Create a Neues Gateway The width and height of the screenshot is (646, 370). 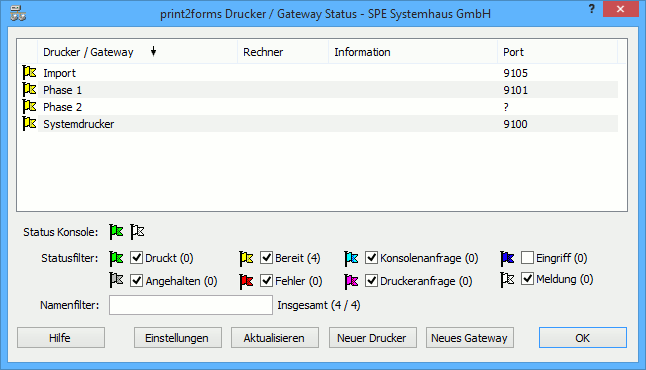coord(470,338)
